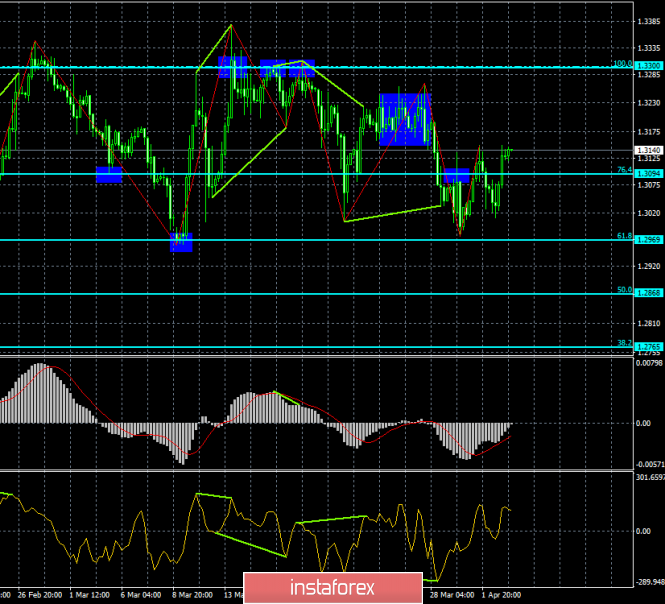Click the 1 Apr 20:00 date label
The width and height of the screenshot is (665, 604).
point(502,593)
